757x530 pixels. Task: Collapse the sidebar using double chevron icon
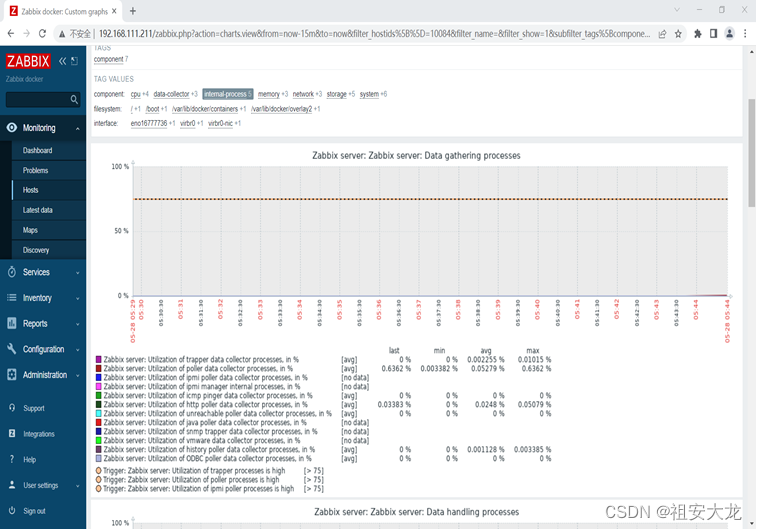[x=62, y=61]
